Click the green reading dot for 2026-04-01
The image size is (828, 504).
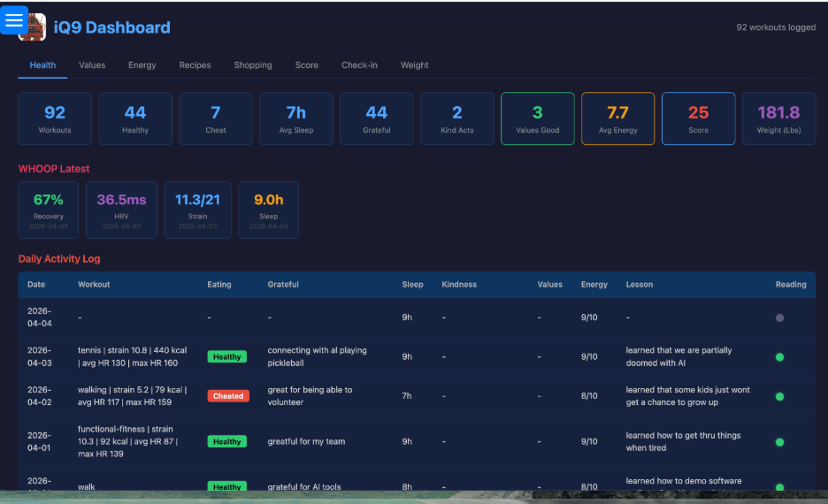[x=779, y=442]
